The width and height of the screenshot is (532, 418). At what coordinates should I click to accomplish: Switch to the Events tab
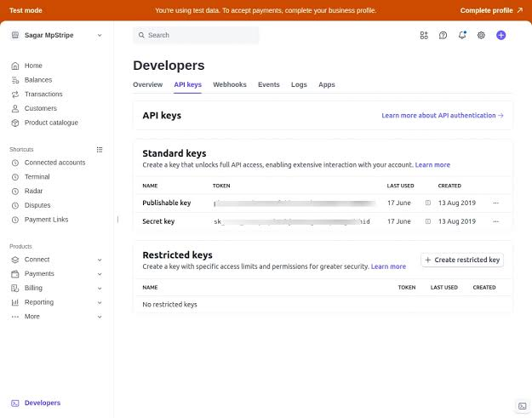pyautogui.click(x=269, y=85)
